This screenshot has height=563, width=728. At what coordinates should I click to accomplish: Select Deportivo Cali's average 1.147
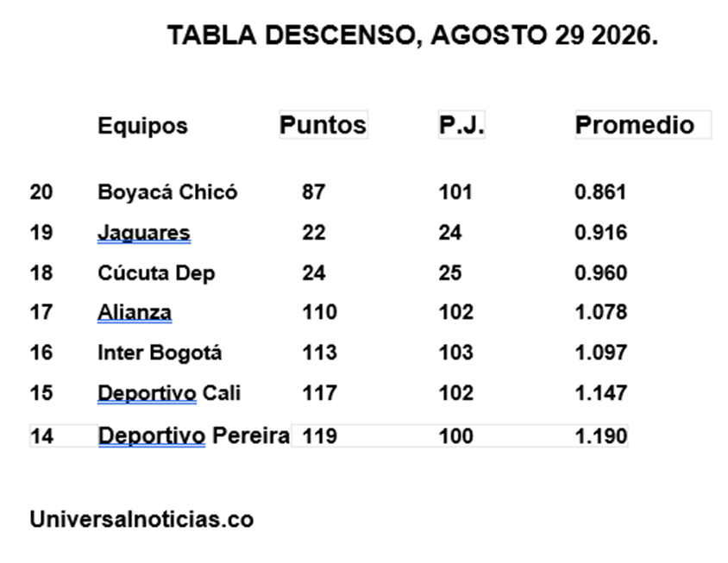click(601, 393)
